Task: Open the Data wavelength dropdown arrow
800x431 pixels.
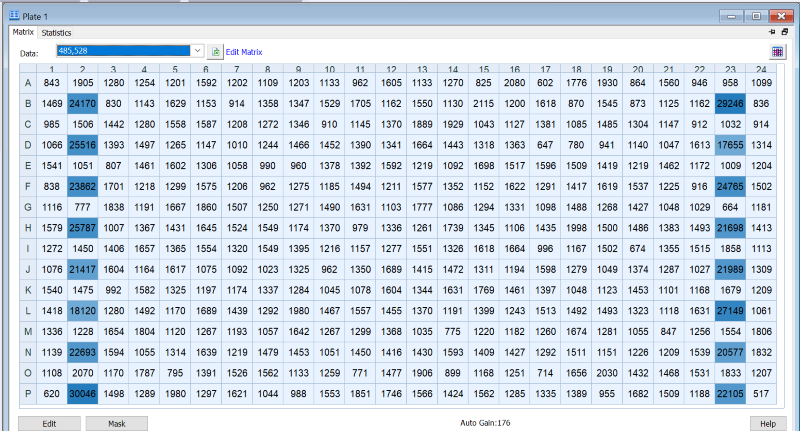Action: pyautogui.click(x=197, y=51)
